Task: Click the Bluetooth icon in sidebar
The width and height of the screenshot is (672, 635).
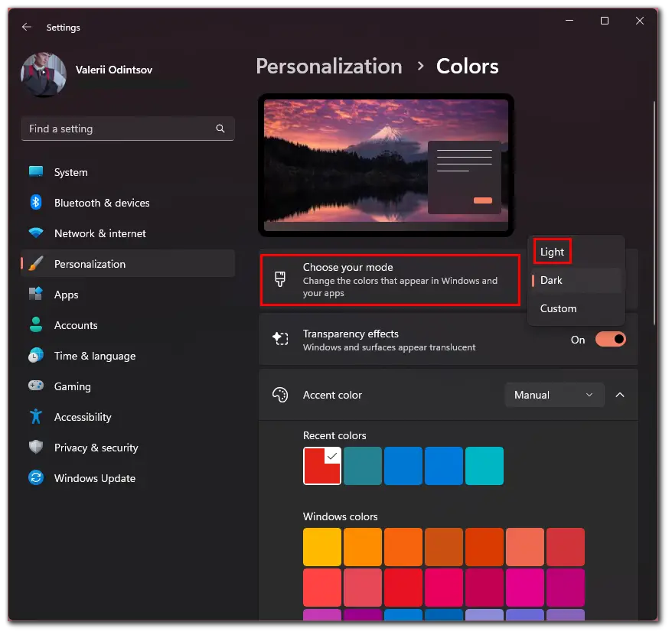Action: [36, 202]
